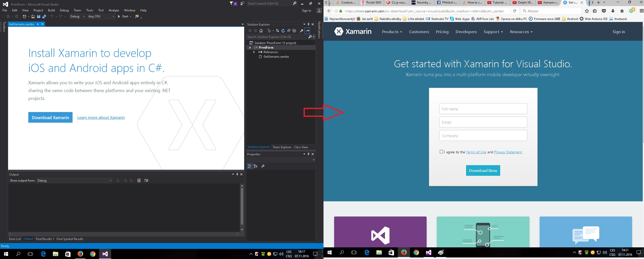Open the Resources dropdown on Xamarin site
The image size is (644, 259).
(521, 32)
